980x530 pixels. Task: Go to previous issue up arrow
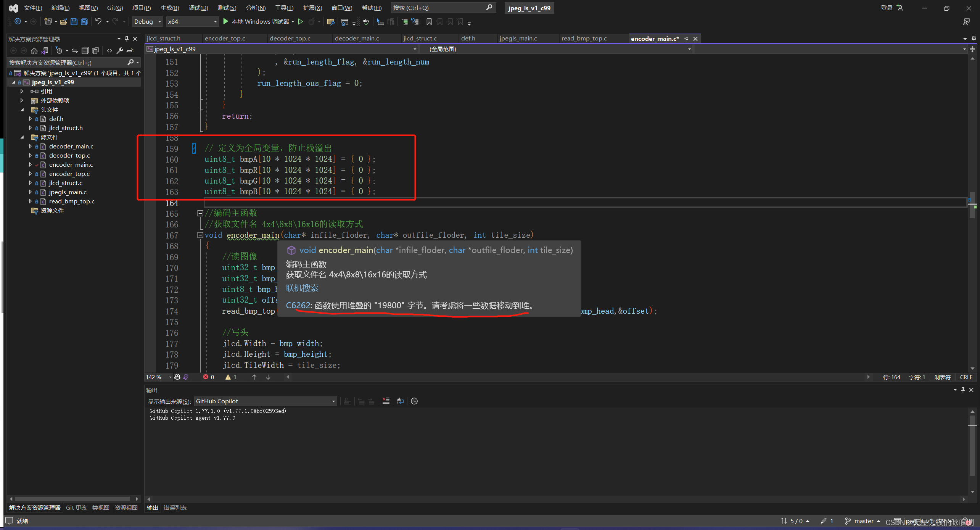pos(254,377)
